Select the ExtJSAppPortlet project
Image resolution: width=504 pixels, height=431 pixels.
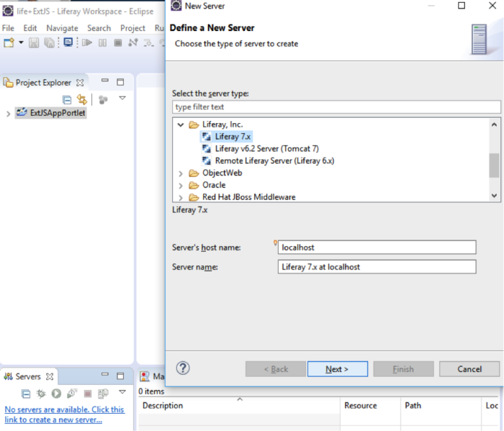pos(51,113)
